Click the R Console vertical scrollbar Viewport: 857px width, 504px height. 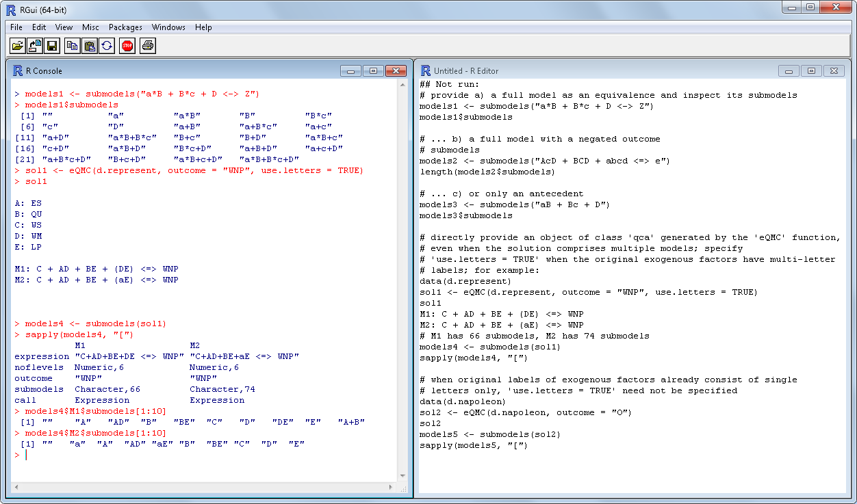tap(403, 274)
